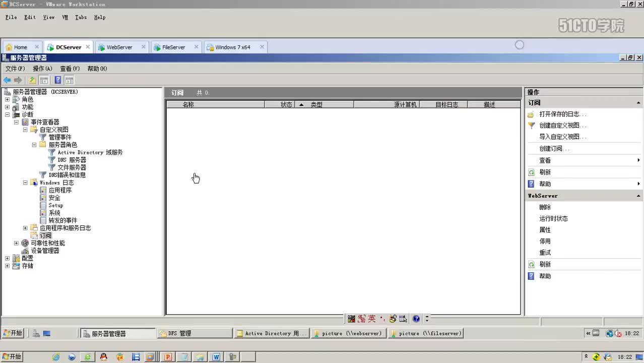Sort subscriptions by 源计算机 column header
Screen dimensions: 644x363
pyautogui.click(x=387, y=104)
